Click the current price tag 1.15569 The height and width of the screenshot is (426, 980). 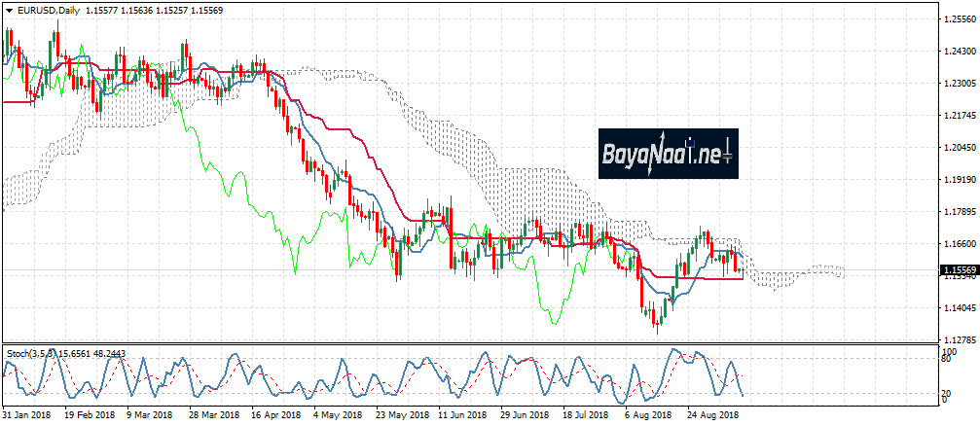[958, 268]
